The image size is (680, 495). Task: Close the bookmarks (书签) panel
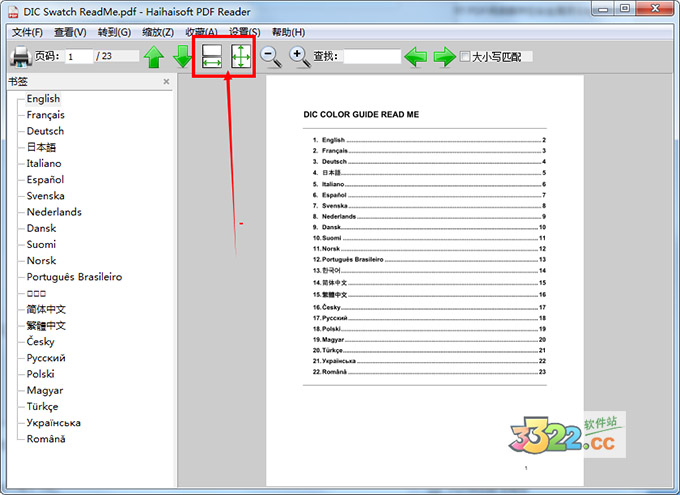click(x=166, y=82)
